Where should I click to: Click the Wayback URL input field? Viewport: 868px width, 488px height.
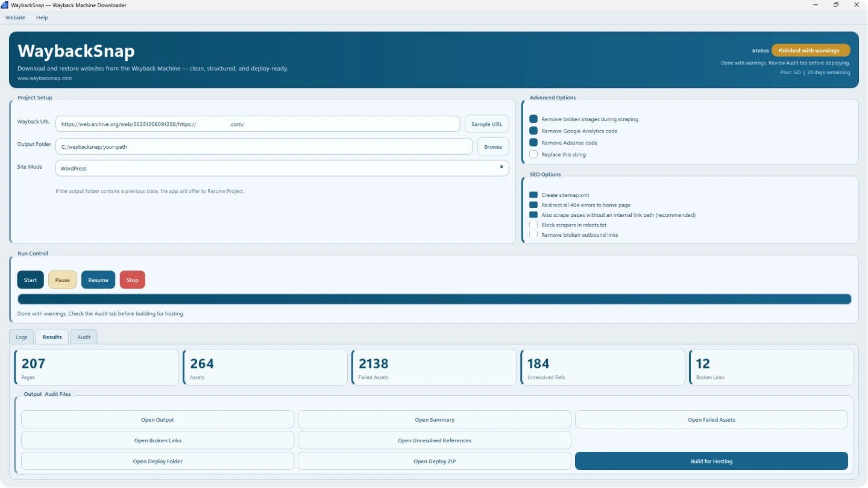(258, 124)
